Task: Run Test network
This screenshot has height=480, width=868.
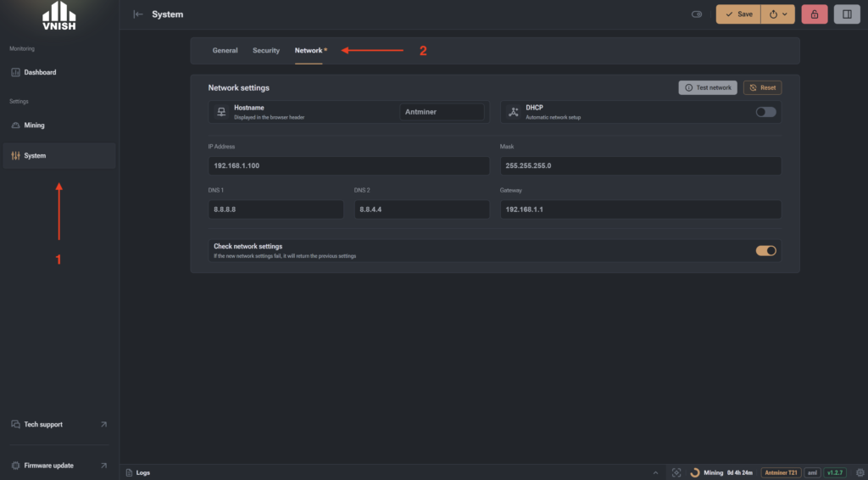Action: click(708, 87)
